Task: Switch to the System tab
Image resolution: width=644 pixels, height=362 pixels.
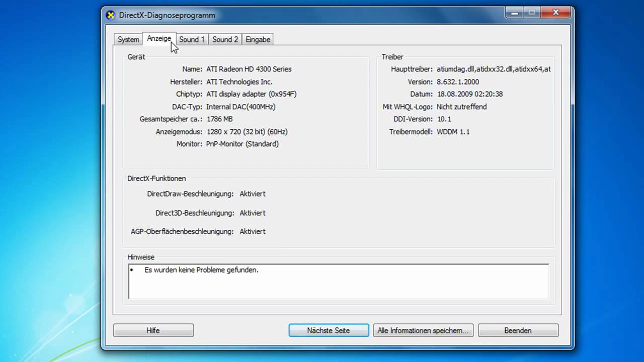Action: click(x=128, y=39)
